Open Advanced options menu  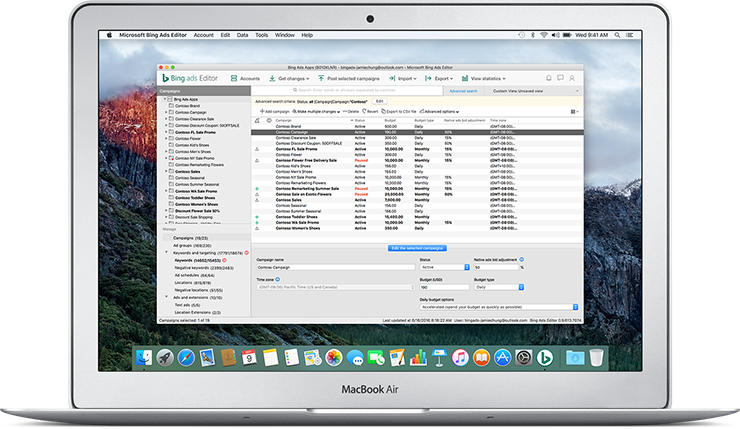point(439,111)
